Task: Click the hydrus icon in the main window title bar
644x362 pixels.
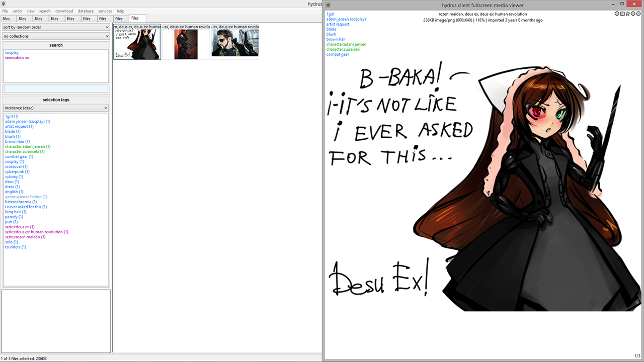Action: [x=4, y=4]
